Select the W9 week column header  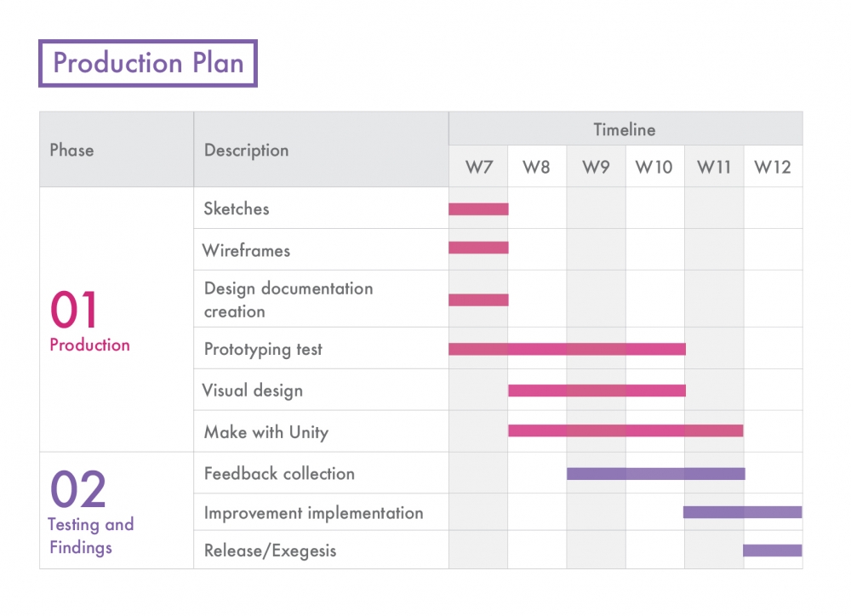596,168
